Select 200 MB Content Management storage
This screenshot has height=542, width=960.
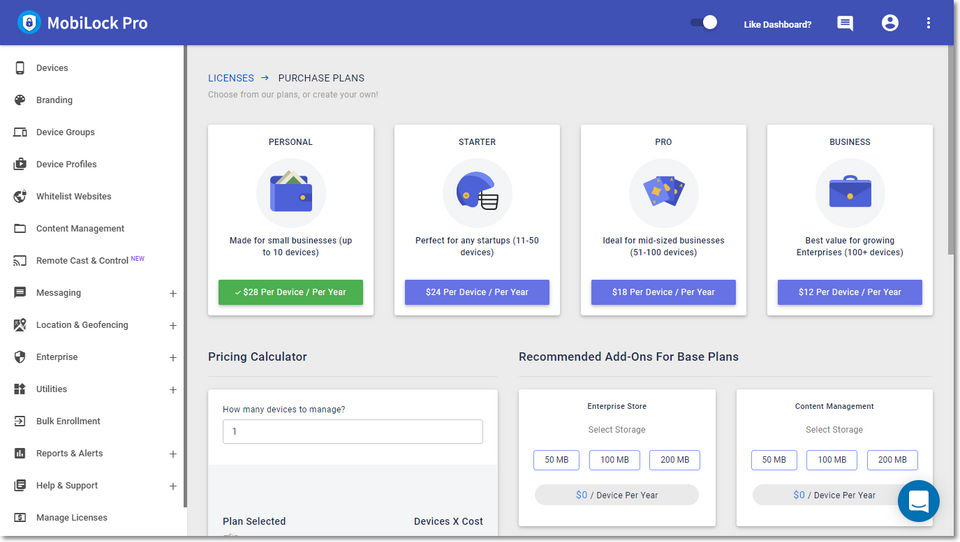tap(892, 460)
